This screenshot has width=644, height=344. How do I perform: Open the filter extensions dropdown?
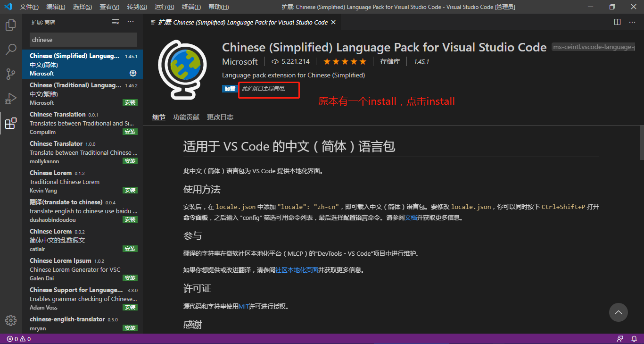coord(116,22)
